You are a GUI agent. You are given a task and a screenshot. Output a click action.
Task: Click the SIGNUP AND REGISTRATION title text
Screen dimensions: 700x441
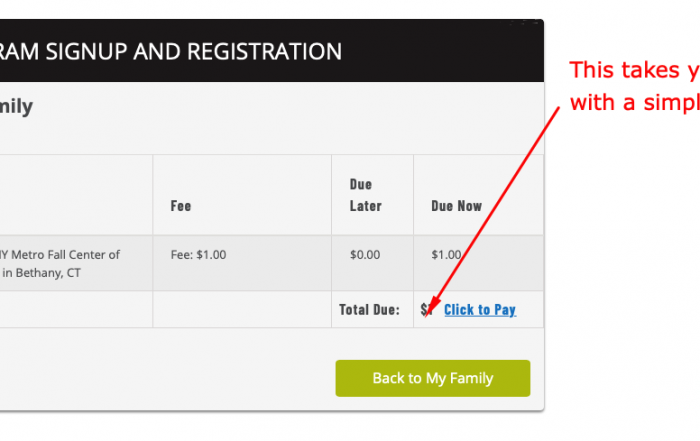(194, 51)
